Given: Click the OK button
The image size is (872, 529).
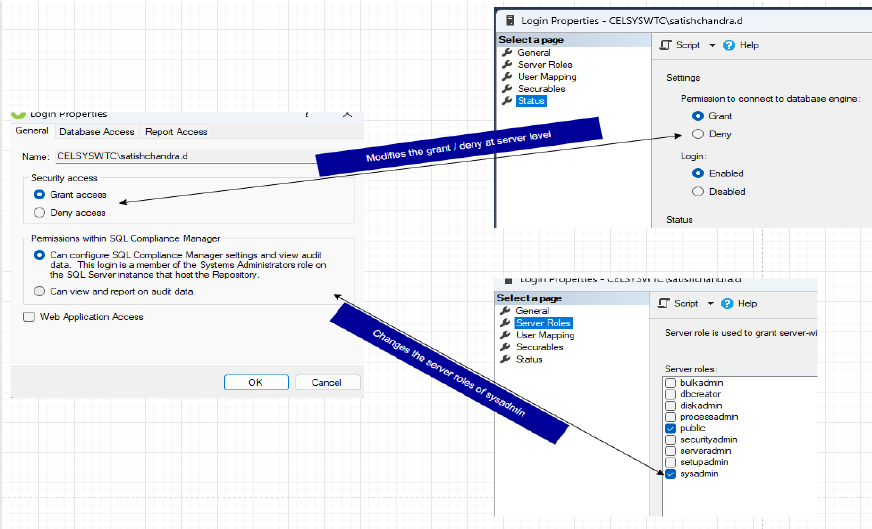Looking at the screenshot, I should click(256, 382).
